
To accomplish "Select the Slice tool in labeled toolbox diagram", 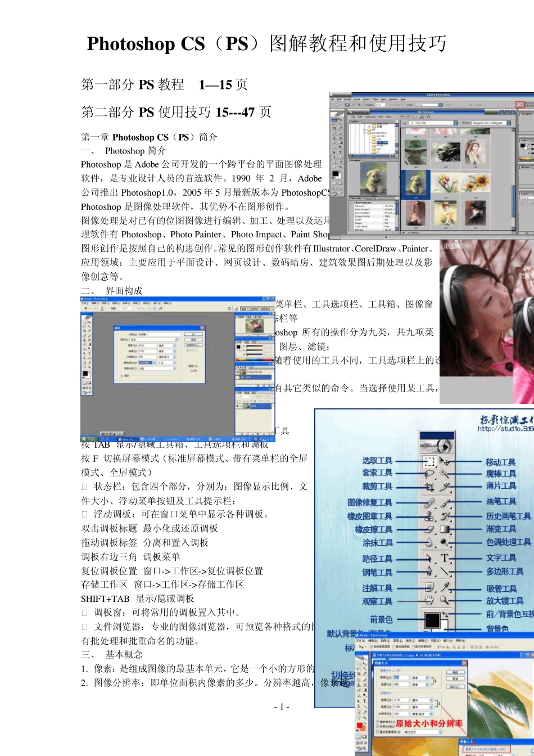I will pos(445,487).
